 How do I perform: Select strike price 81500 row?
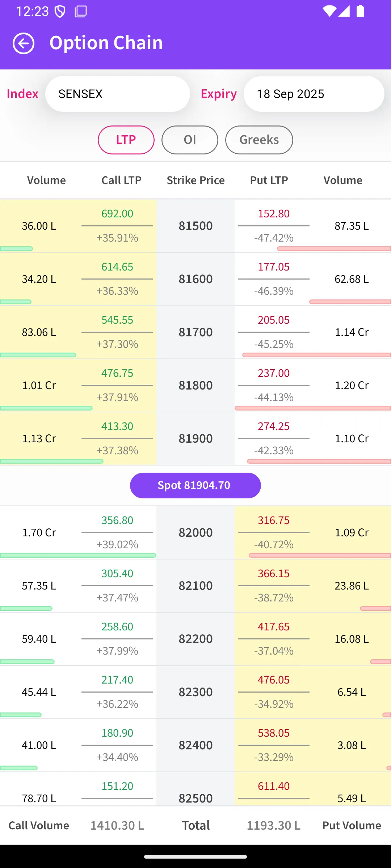click(195, 226)
